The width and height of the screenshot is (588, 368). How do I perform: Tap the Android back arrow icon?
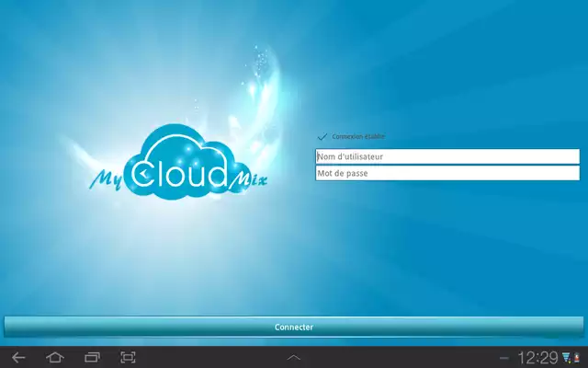point(18,358)
